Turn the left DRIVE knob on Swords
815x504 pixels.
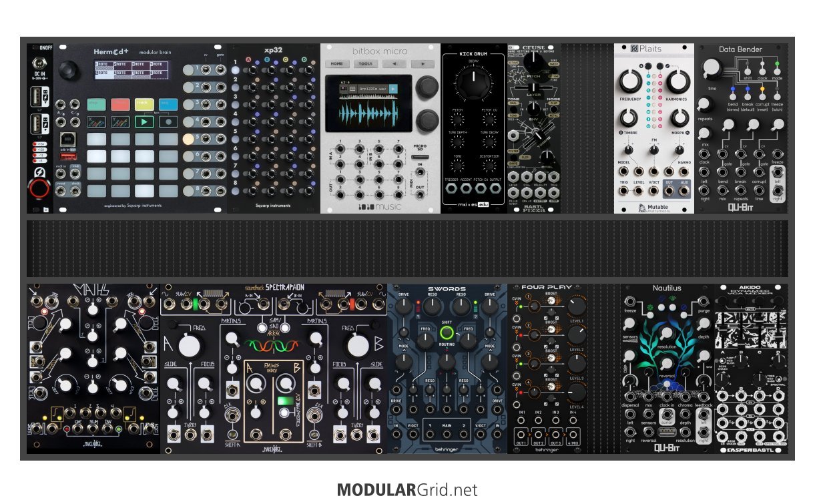(404, 306)
